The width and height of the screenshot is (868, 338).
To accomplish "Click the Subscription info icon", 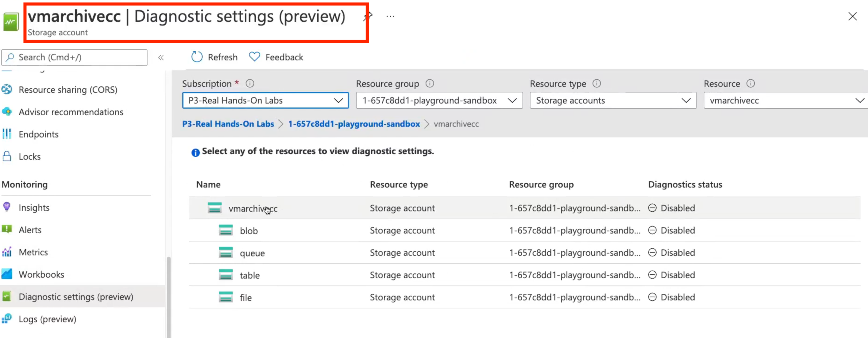I will pos(250,83).
